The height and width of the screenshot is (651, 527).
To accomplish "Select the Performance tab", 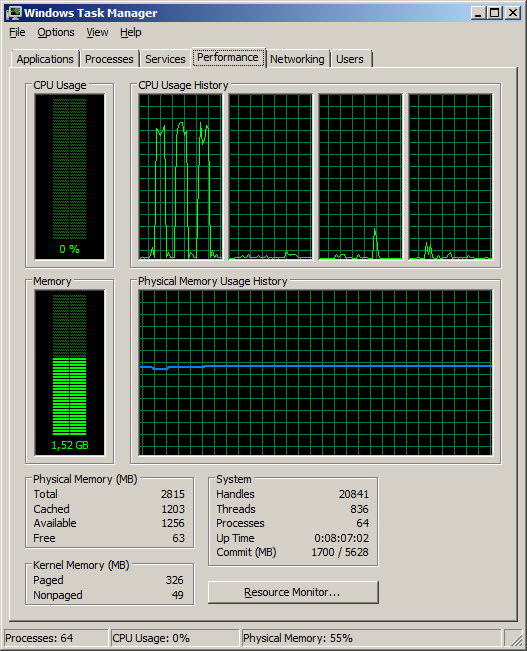I will [228, 57].
